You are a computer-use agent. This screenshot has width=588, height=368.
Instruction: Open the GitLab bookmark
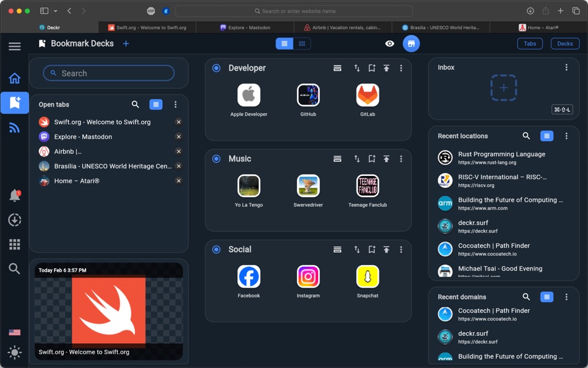[x=368, y=95]
